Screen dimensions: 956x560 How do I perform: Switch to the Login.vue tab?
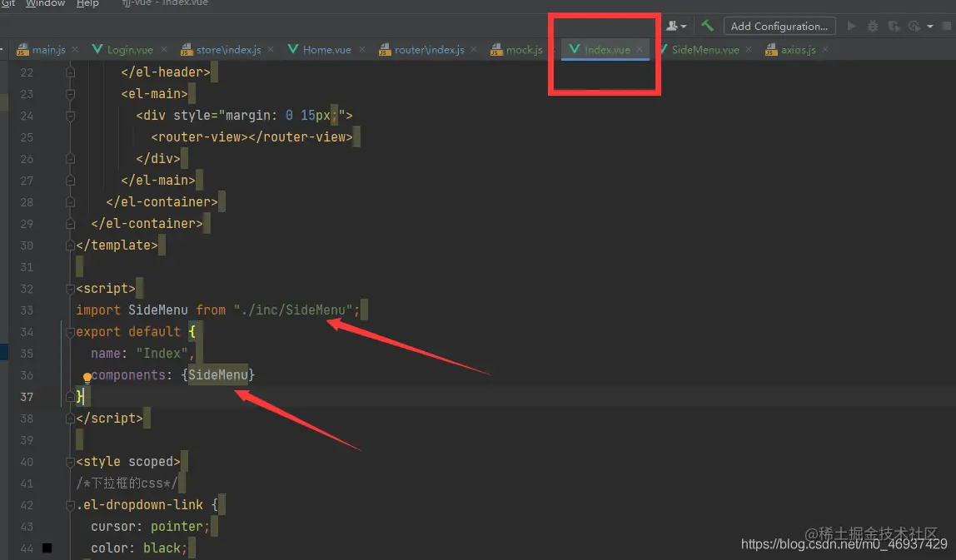coord(130,50)
